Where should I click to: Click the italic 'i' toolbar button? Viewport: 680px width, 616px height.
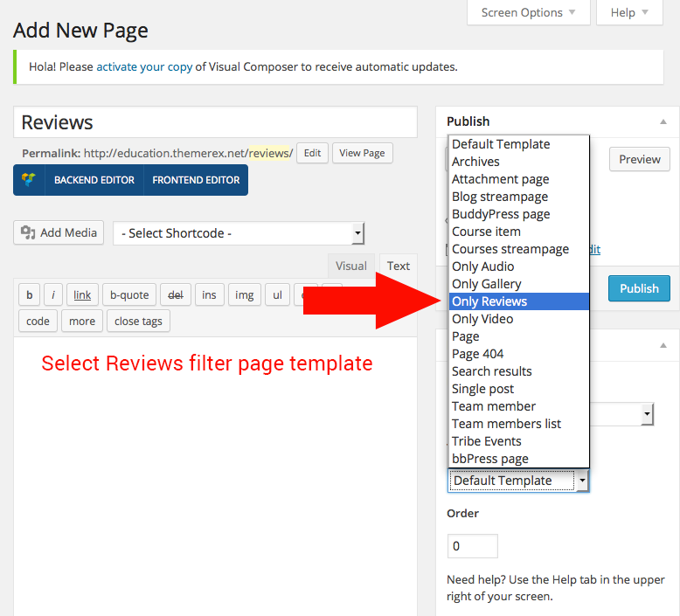53,294
